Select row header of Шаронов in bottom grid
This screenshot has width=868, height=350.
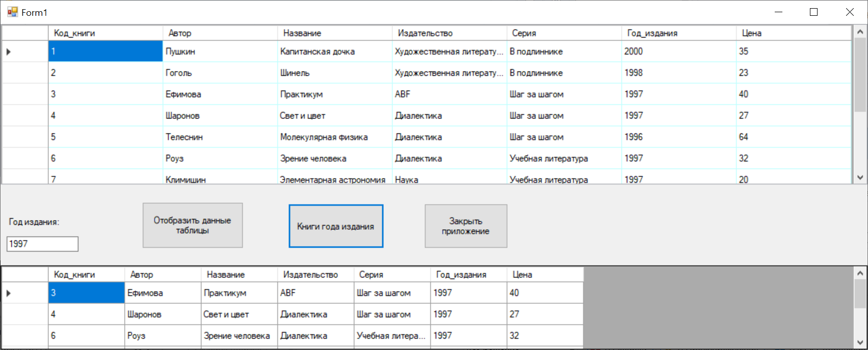[x=25, y=314]
